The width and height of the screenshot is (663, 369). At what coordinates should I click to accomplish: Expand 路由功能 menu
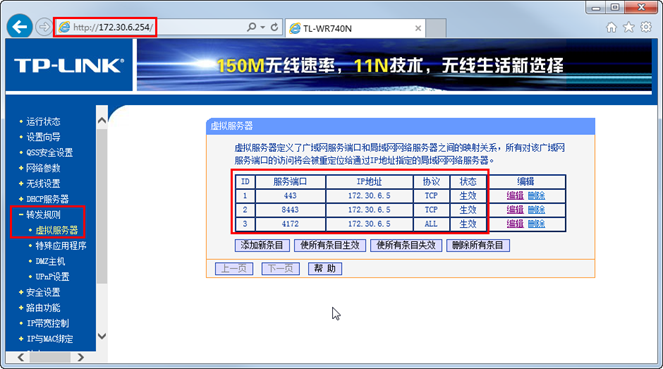pyautogui.click(x=43, y=308)
